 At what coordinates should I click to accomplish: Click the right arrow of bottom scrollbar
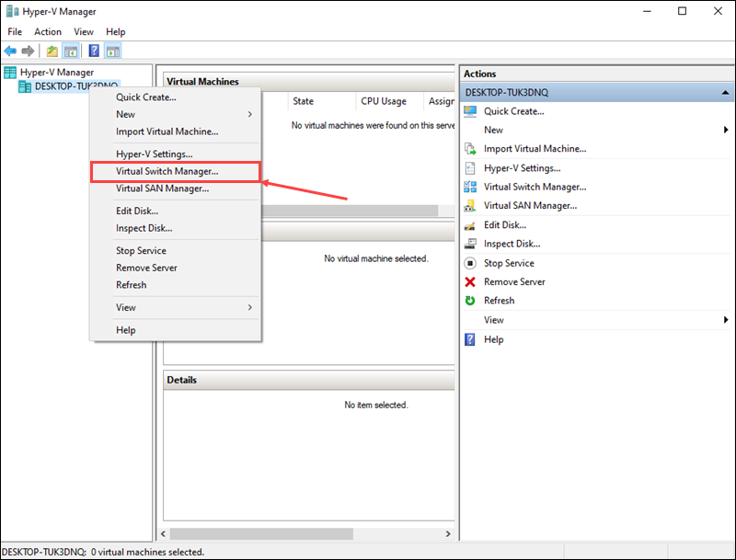[x=448, y=533]
